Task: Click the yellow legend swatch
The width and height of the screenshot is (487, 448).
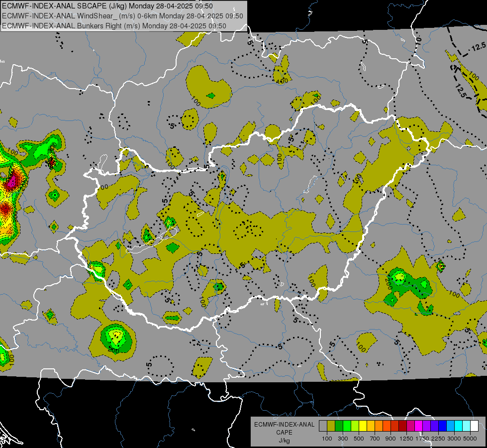Action: point(363,426)
